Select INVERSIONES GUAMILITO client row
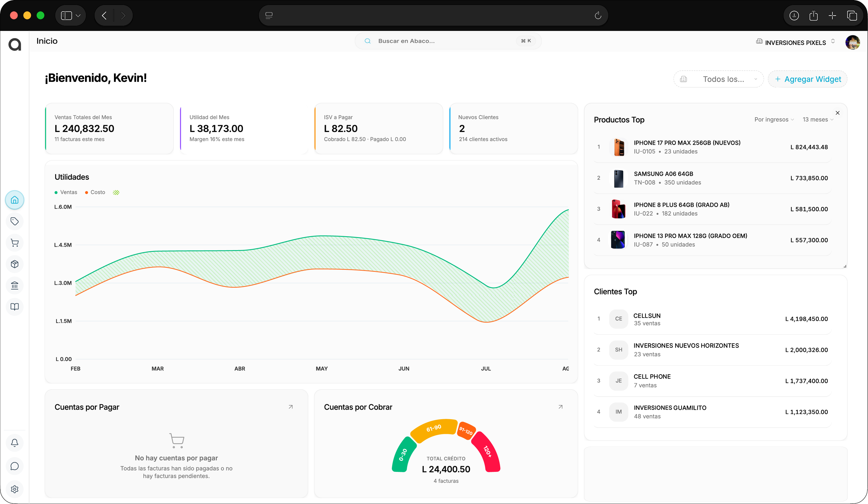The image size is (868, 504). coord(712,412)
